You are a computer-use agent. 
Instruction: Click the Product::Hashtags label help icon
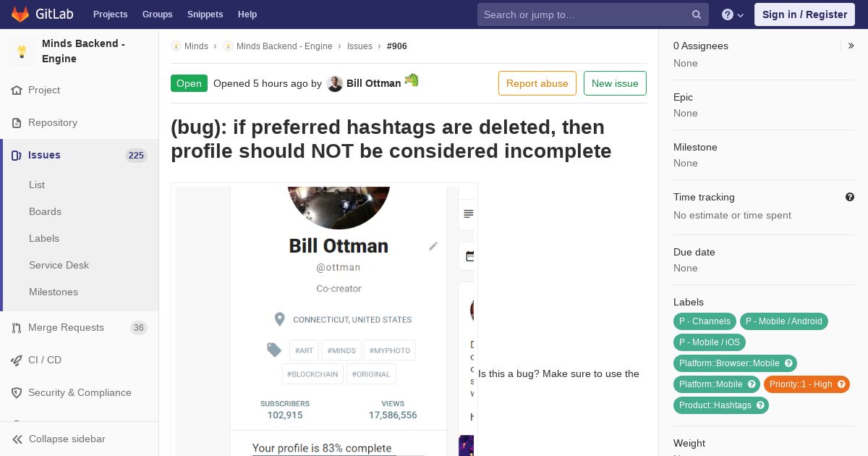pos(761,405)
